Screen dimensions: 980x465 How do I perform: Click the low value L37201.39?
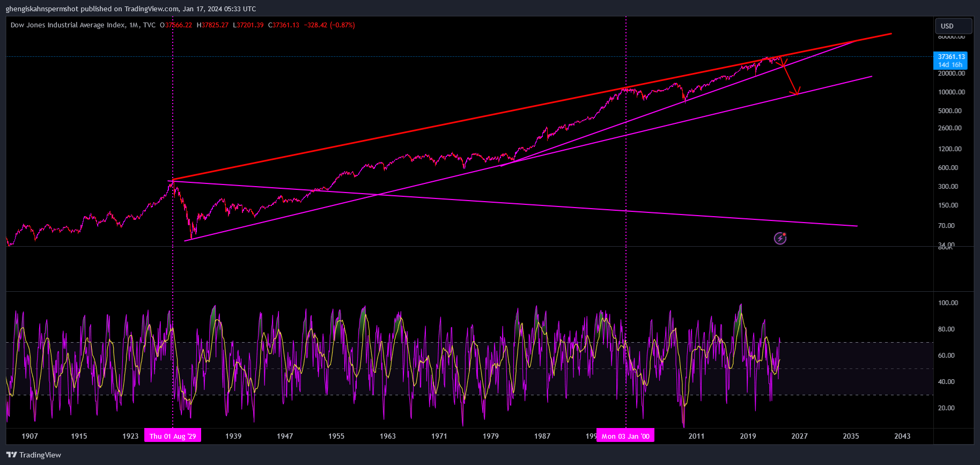pos(248,25)
